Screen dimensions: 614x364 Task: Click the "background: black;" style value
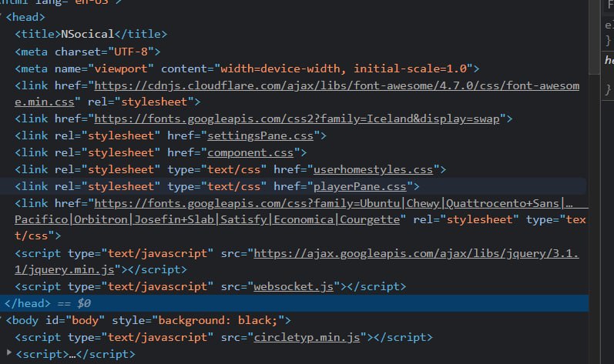pos(218,320)
